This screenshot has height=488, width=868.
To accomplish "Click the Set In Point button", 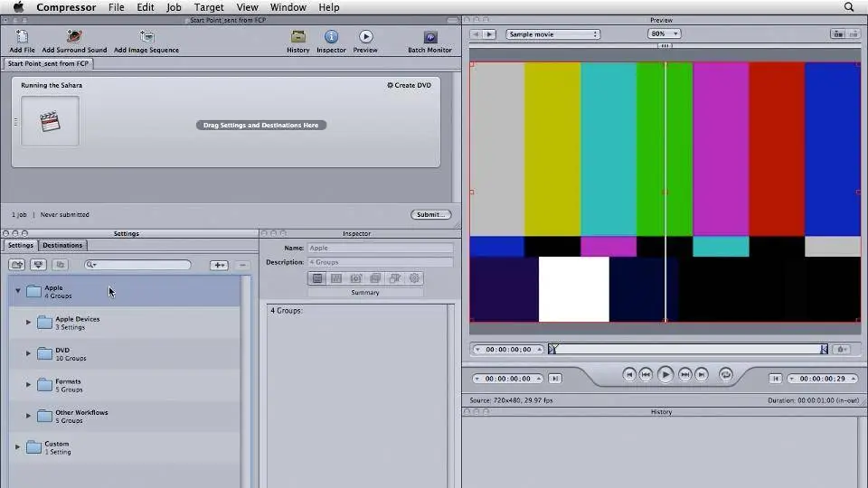I will pyautogui.click(x=554, y=379).
